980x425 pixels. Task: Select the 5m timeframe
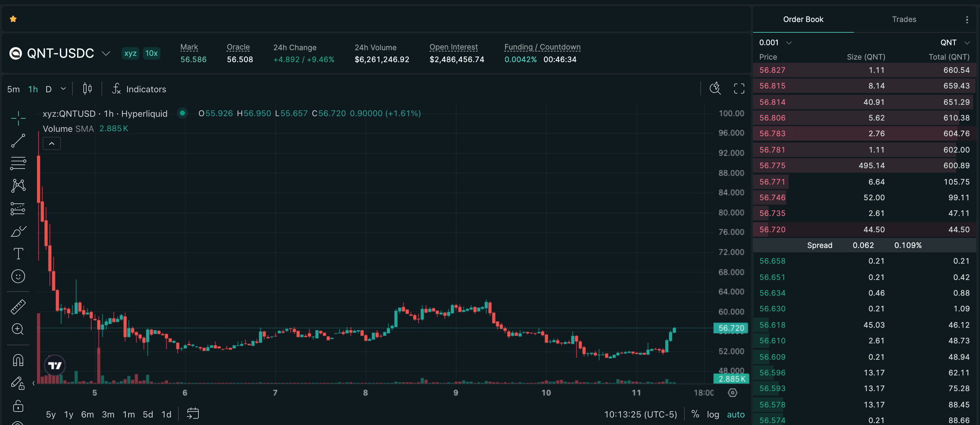pos(13,89)
